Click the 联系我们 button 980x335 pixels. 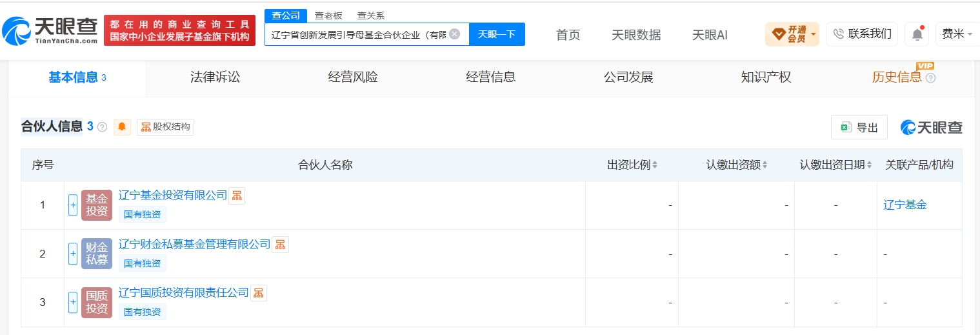[862, 34]
